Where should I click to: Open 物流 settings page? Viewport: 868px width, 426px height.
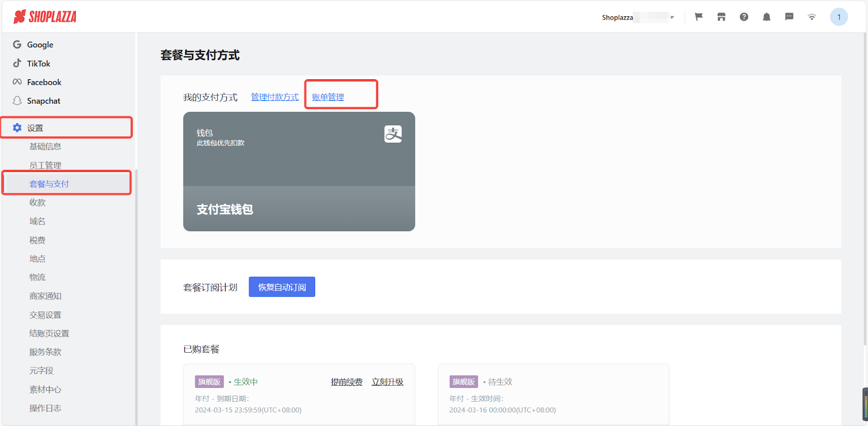[37, 277]
